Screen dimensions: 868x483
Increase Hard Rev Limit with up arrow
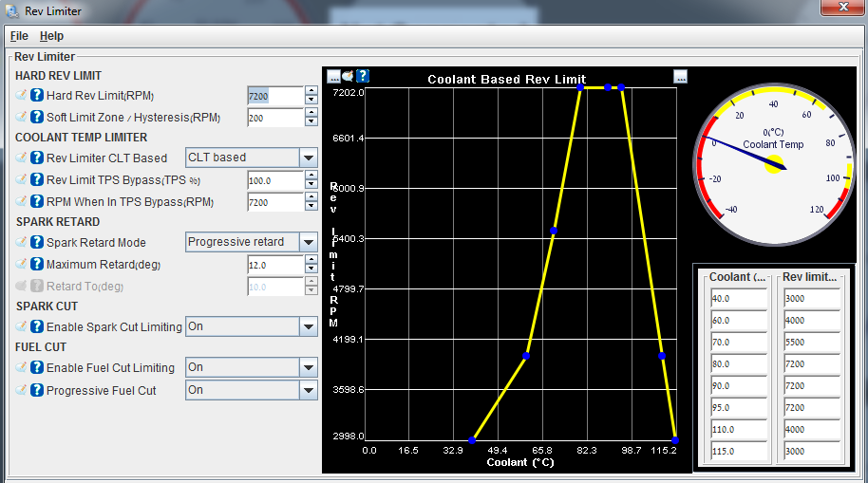point(311,91)
